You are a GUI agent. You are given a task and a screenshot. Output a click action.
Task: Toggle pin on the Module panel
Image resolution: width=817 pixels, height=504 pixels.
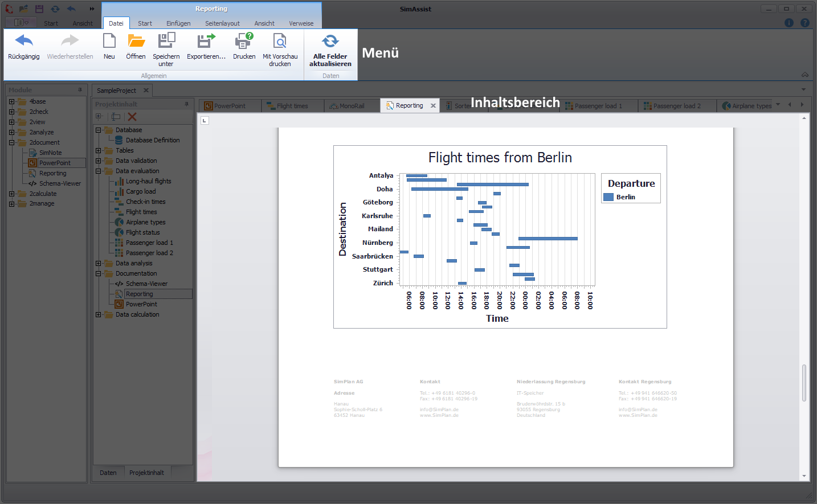coord(80,89)
